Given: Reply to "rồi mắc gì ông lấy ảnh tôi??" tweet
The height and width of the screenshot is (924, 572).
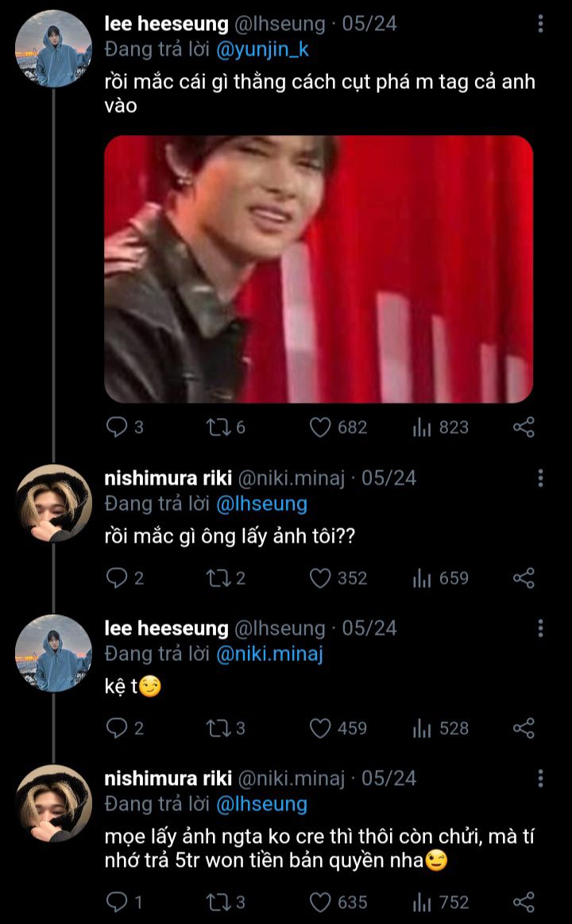Looking at the screenshot, I should coord(117,578).
